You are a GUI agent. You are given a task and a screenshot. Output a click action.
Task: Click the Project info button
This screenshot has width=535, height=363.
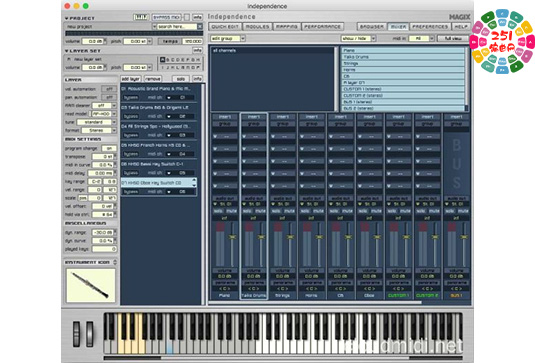point(198,17)
